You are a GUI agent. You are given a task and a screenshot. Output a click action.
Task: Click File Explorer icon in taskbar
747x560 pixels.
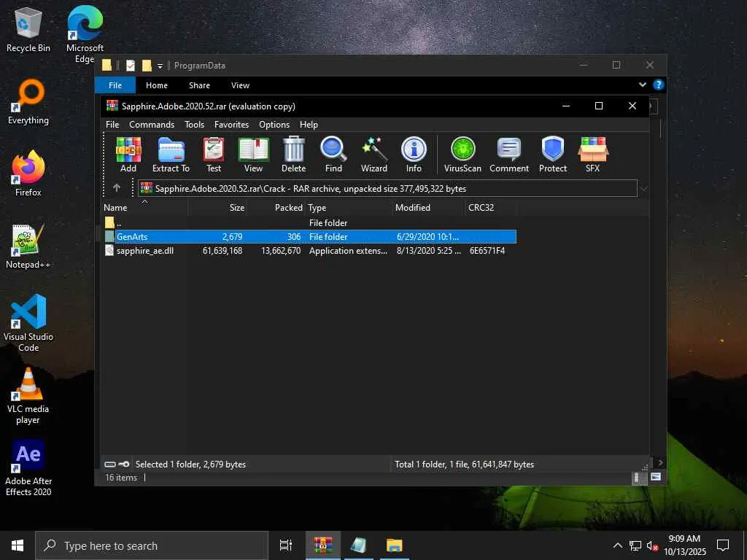click(395, 545)
